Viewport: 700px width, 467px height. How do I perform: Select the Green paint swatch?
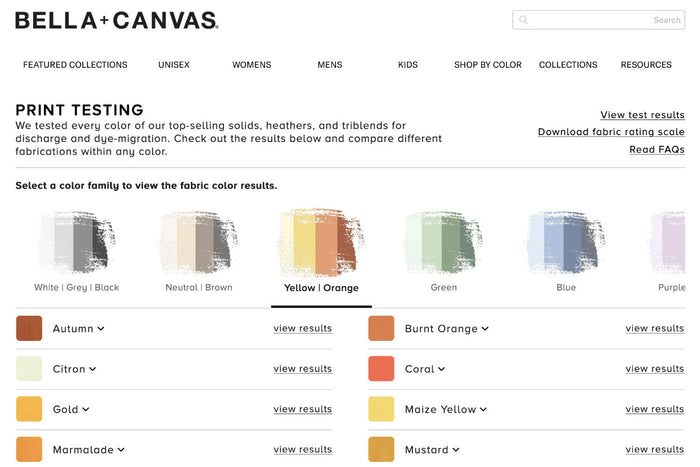coord(443,242)
